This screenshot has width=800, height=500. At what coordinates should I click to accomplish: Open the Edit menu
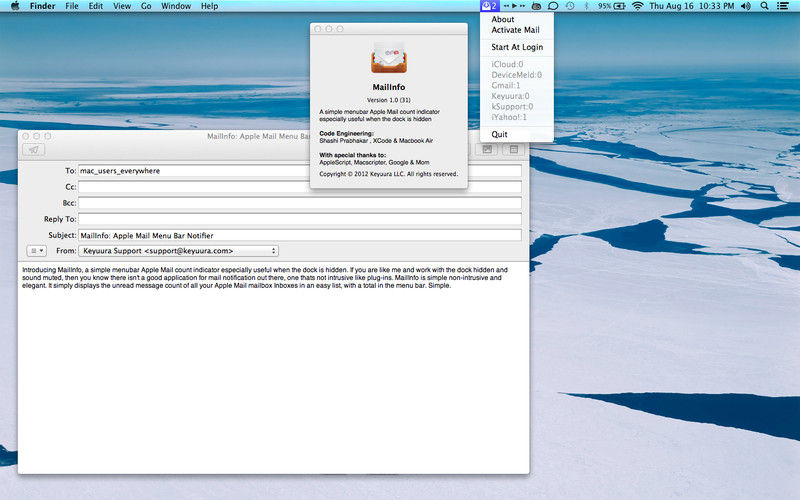(95, 6)
